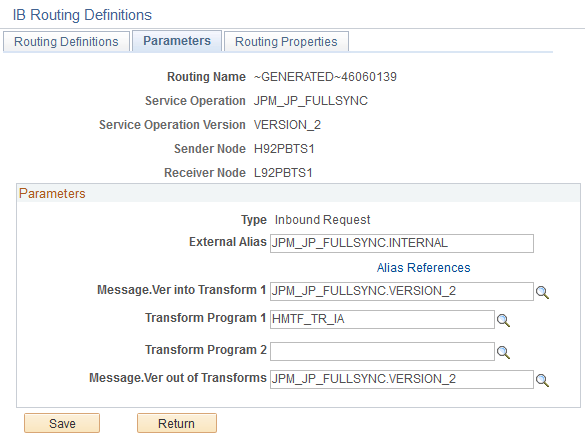Switch to the Routing Definitions tab
Screen dimensions: 585x436
pyautogui.click(x=66, y=41)
